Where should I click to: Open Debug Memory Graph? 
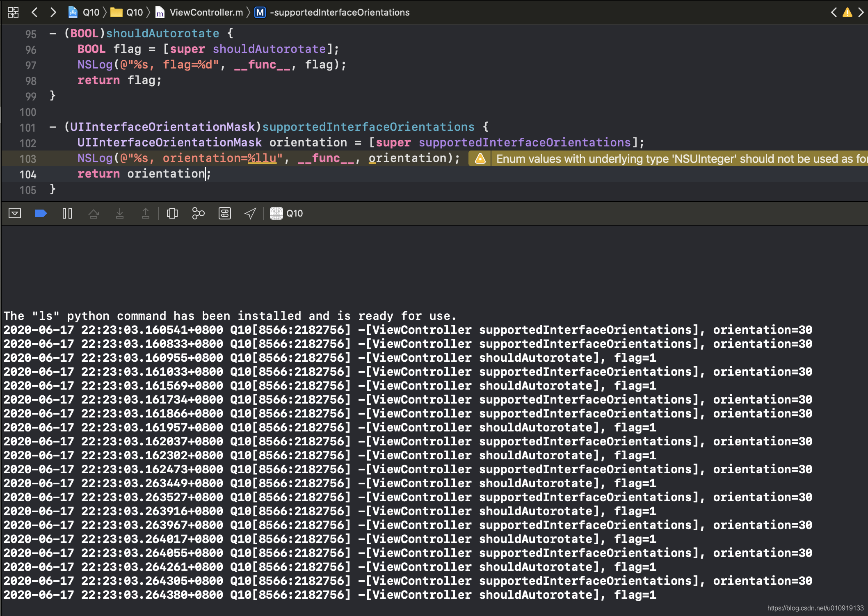click(x=198, y=213)
